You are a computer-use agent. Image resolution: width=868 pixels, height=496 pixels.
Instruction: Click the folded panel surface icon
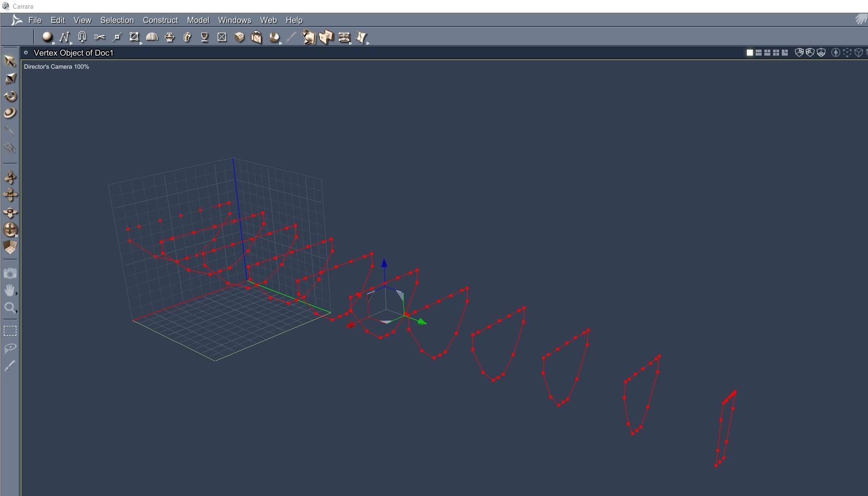pos(326,37)
